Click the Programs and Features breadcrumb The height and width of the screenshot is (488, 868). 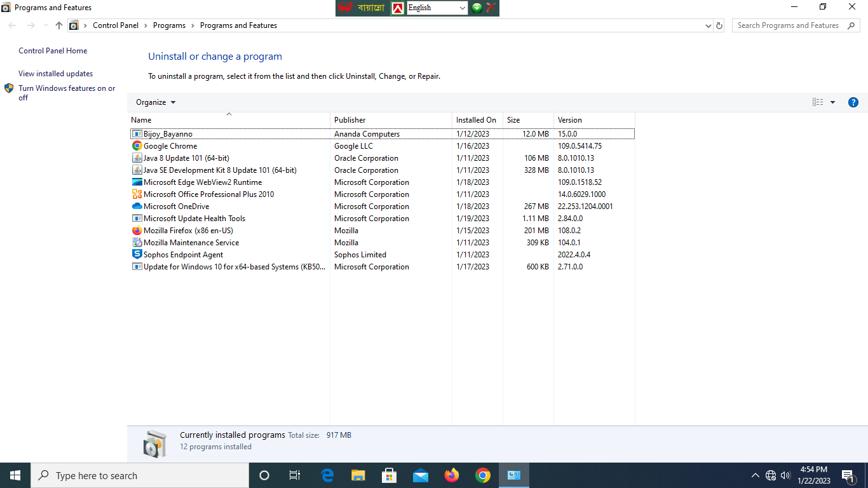(x=238, y=25)
